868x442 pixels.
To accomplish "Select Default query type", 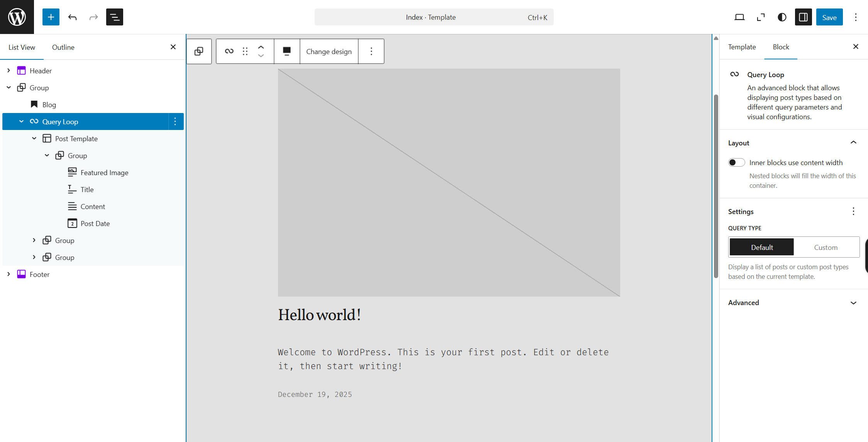I will click(x=761, y=247).
